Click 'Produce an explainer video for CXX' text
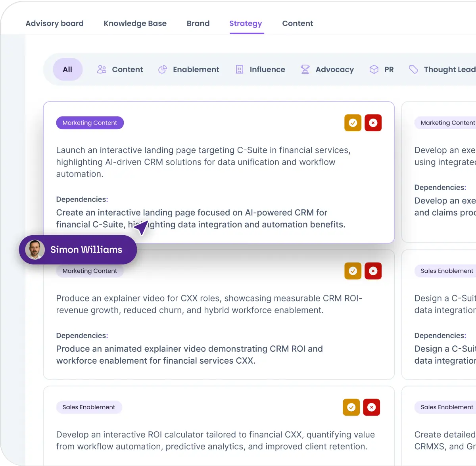The image size is (476, 466). [209, 304]
